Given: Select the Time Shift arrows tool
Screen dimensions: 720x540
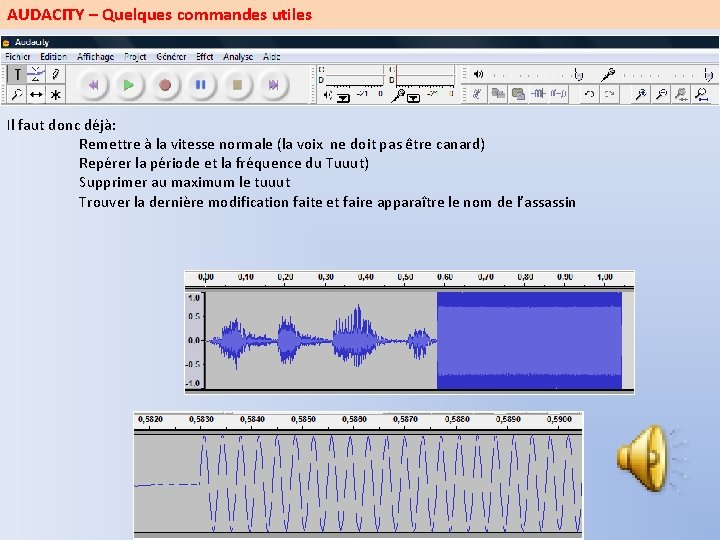Looking at the screenshot, I should pyautogui.click(x=36, y=95).
